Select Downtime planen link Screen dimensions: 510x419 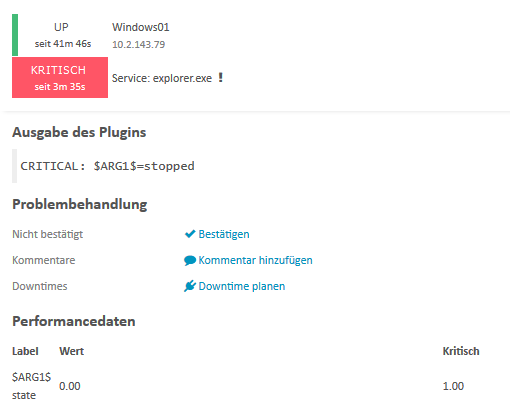point(242,286)
